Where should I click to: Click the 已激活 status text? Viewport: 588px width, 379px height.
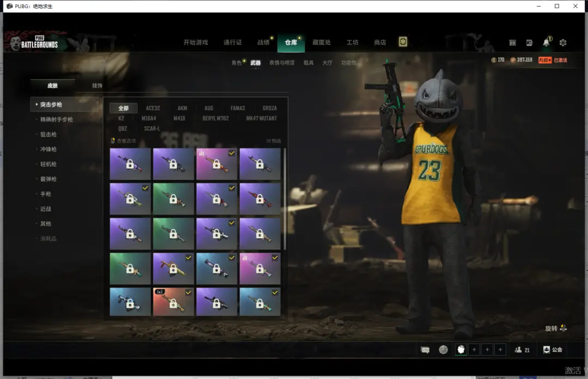tap(560, 60)
